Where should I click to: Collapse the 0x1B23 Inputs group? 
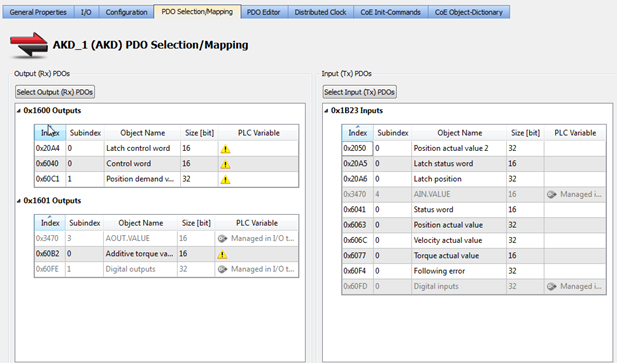(x=326, y=111)
